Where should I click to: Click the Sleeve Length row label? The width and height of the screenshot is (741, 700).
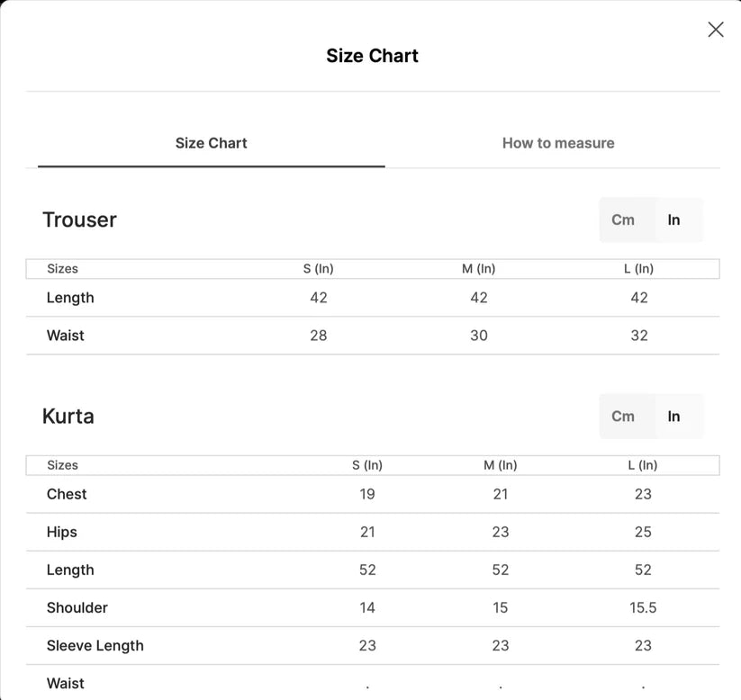pyautogui.click(x=95, y=645)
